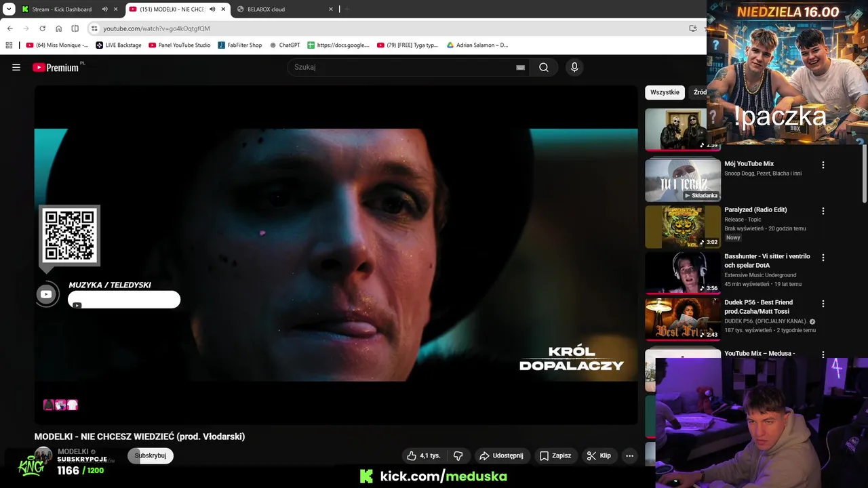Open a new browser tab
The image size is (868, 488).
coord(347,9)
